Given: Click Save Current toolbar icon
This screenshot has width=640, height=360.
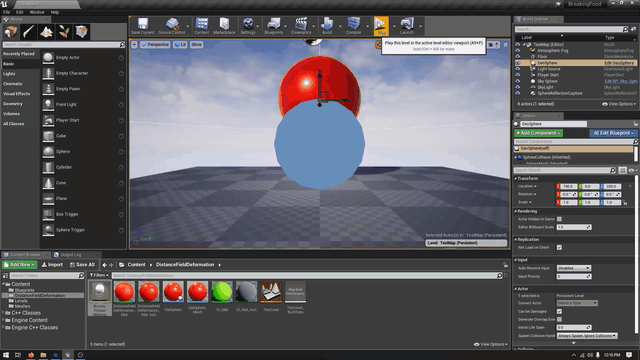Looking at the screenshot, I should pos(142,26).
